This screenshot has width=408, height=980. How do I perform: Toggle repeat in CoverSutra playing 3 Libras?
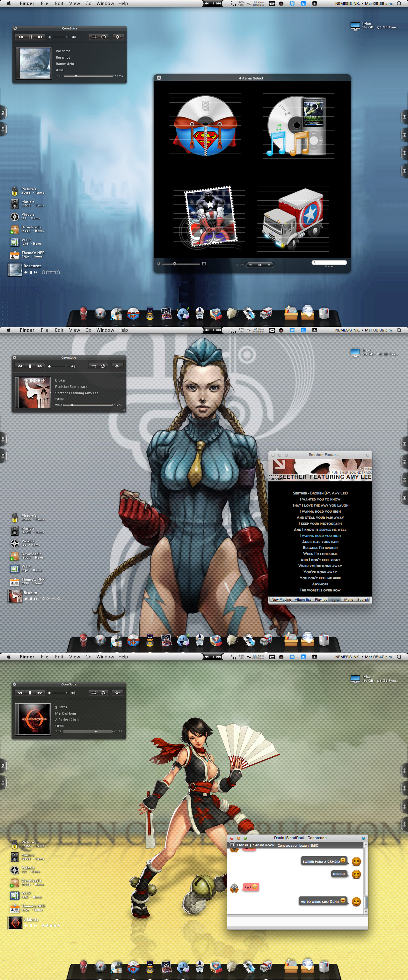point(103,693)
